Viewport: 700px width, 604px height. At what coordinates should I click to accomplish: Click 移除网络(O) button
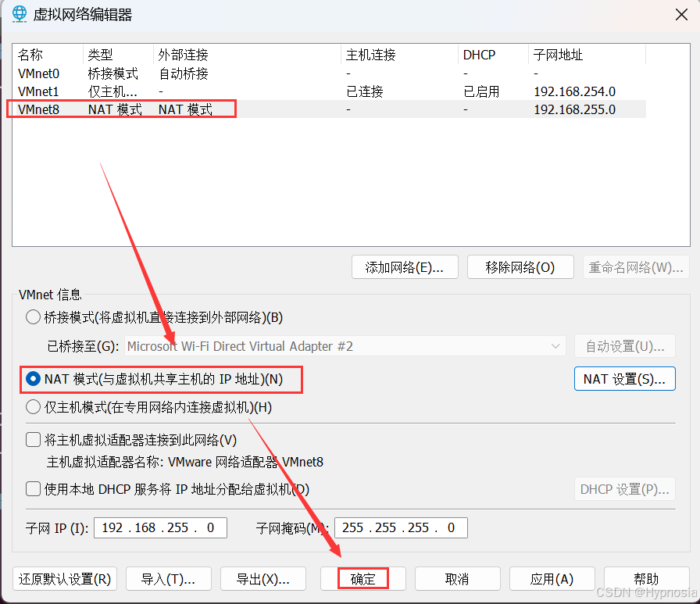click(520, 267)
